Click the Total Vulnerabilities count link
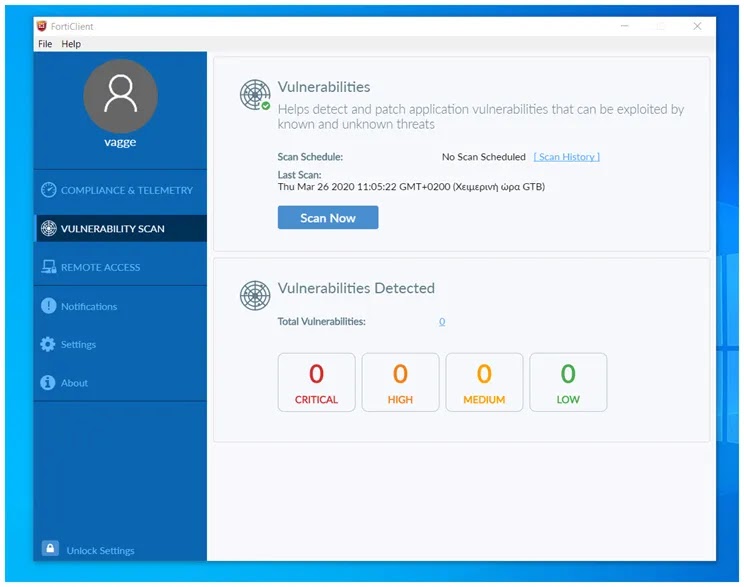Image resolution: width=744 pixels, height=587 pixels. 442,322
